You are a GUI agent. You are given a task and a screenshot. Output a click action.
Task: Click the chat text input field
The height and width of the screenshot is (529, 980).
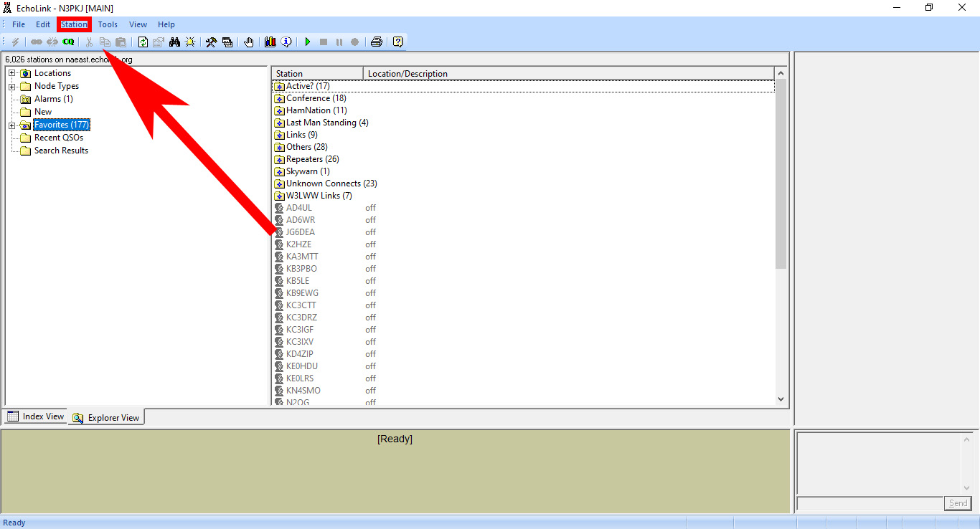(x=870, y=503)
